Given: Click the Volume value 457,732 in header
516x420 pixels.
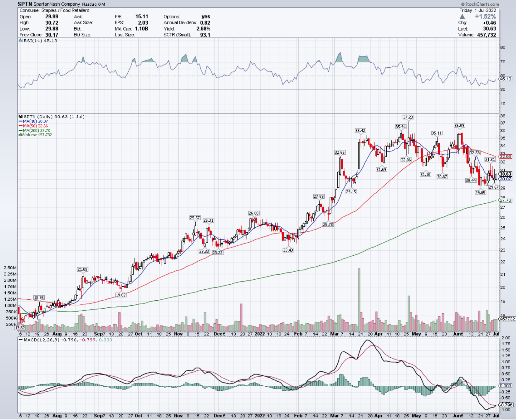Looking at the screenshot, I should click(x=486, y=35).
